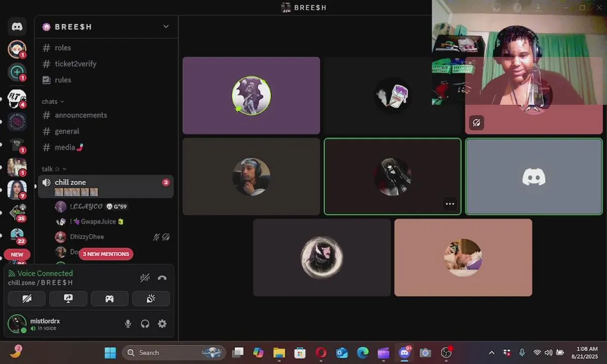Collapse the chats category
This screenshot has height=364, width=607.
coord(53,102)
